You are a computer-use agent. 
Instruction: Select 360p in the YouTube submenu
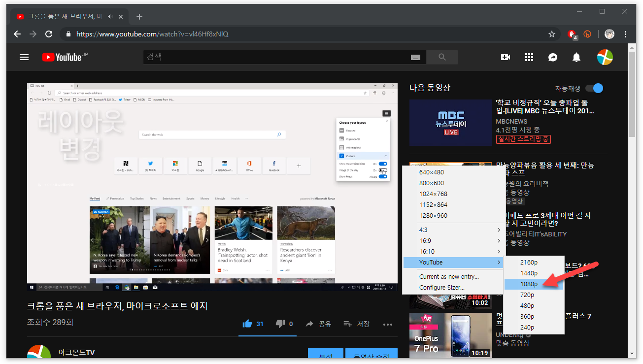point(534,317)
